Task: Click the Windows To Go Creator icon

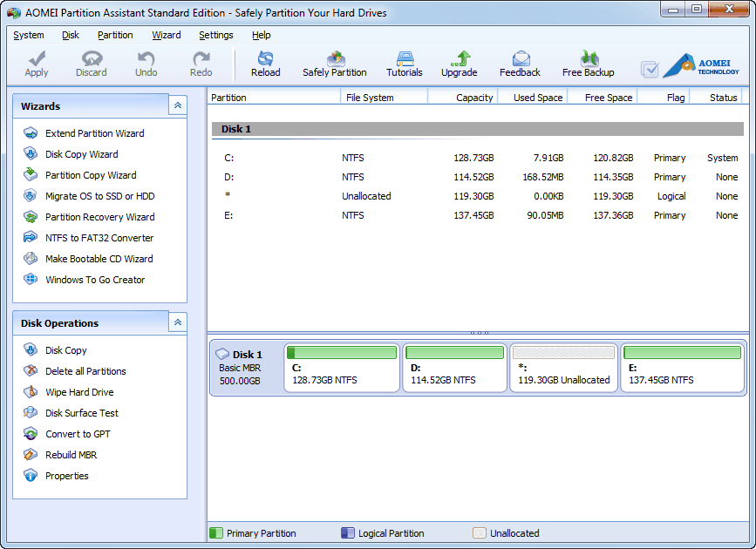Action: tap(31, 279)
